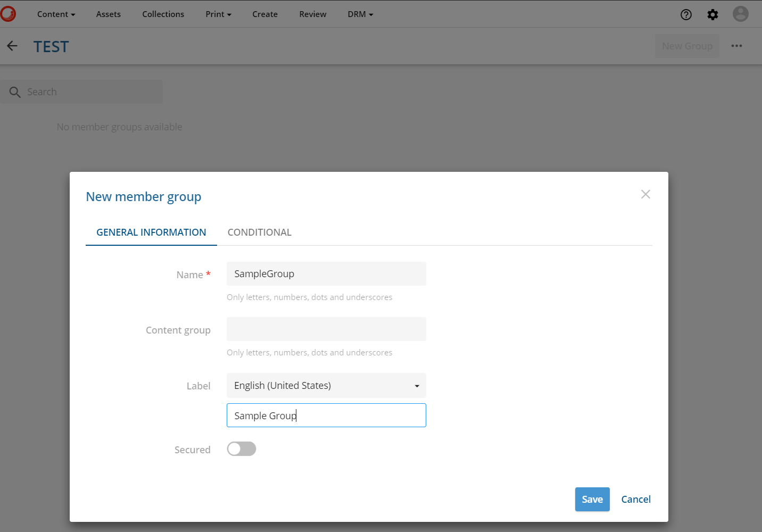Toggle the Secured switch on
Image resolution: width=762 pixels, height=532 pixels.
pos(242,449)
